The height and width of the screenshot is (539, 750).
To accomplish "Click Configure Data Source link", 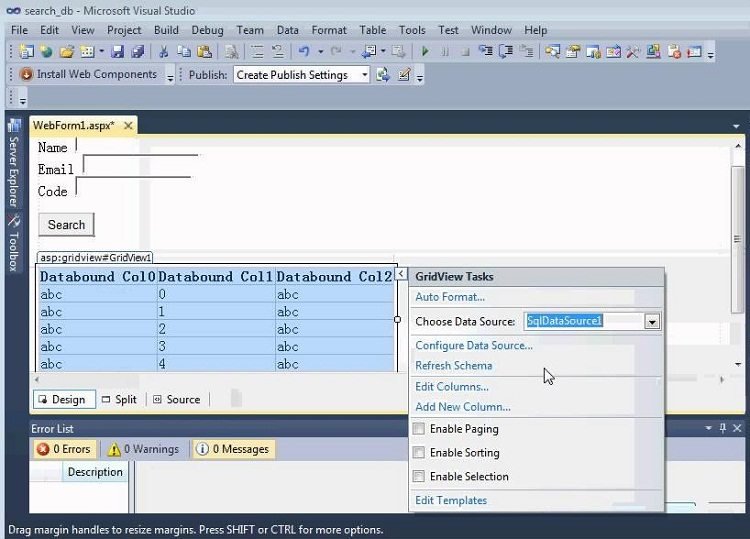I will [x=474, y=345].
